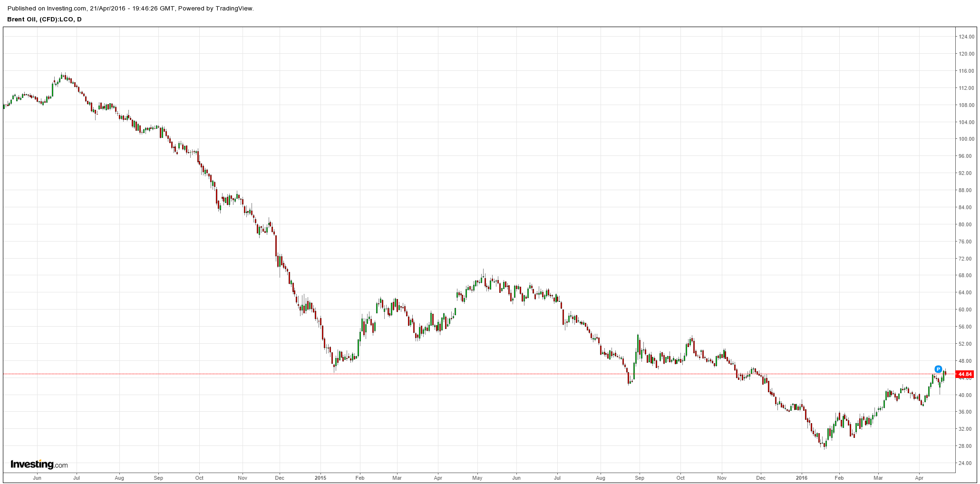Click the first Jun label on time axis
This screenshot has height=484, width=980.
pyautogui.click(x=37, y=478)
